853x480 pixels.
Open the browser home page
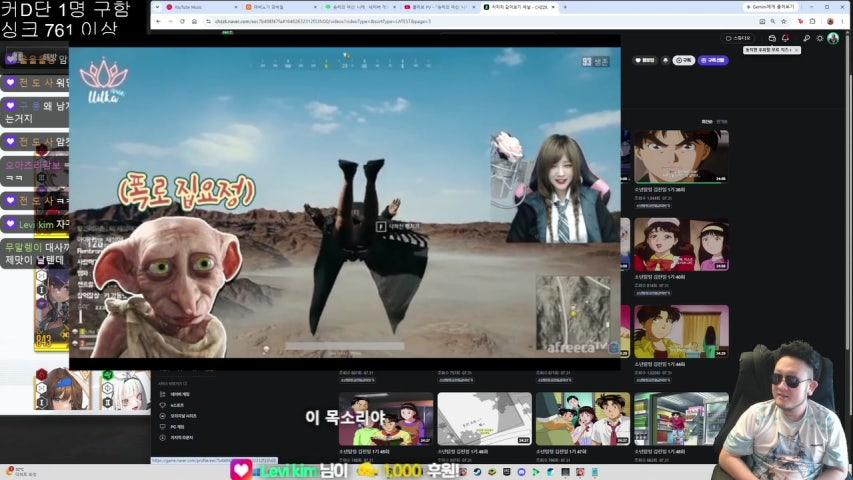click(x=194, y=21)
